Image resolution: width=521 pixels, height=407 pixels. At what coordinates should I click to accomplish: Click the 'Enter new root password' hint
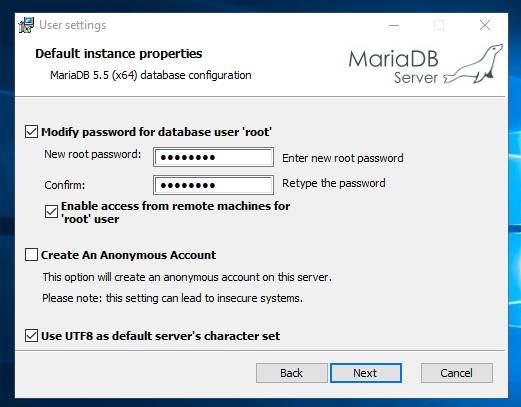click(343, 158)
